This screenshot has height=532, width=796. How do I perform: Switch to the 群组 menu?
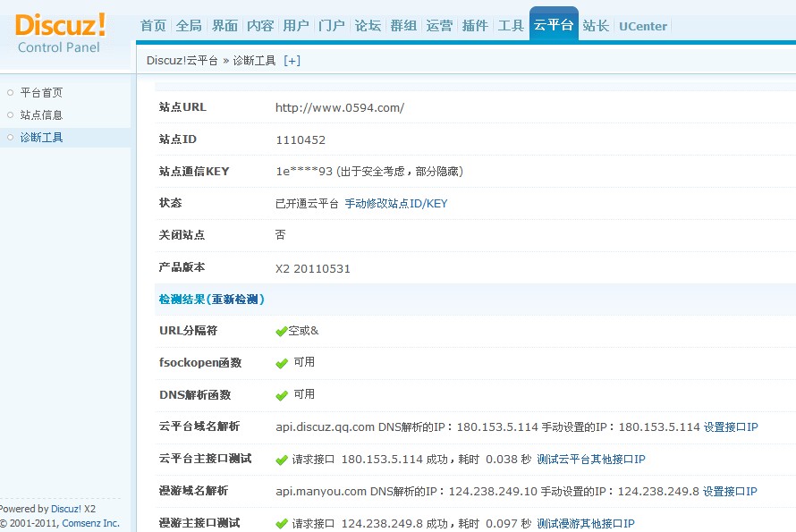pyautogui.click(x=403, y=26)
